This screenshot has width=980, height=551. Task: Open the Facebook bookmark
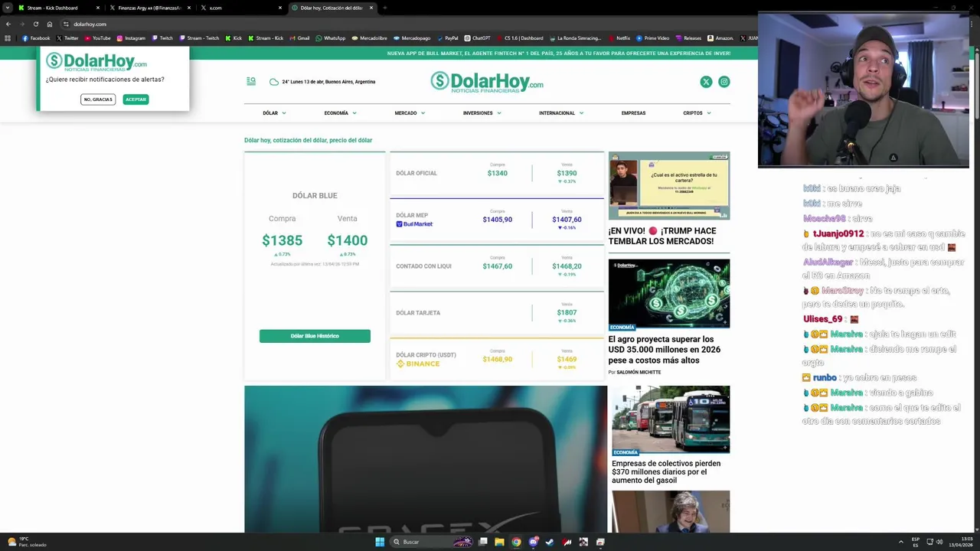click(x=36, y=38)
